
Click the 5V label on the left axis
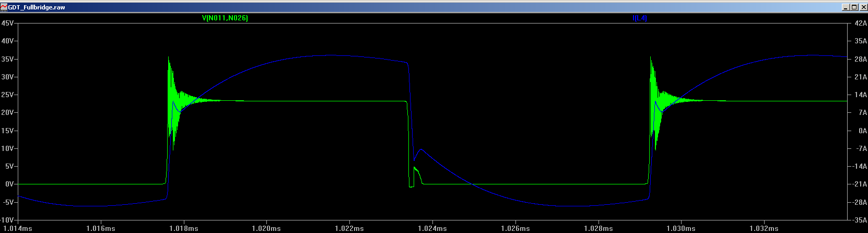pyautogui.click(x=9, y=166)
